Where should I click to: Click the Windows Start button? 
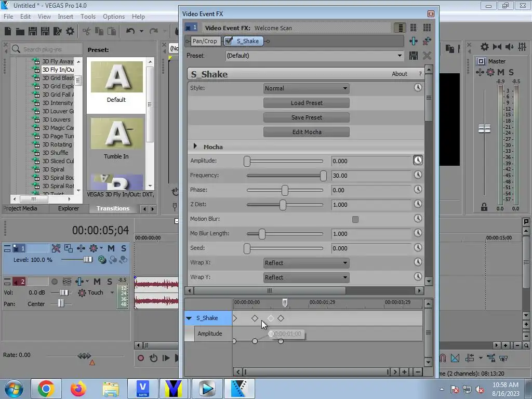click(x=14, y=389)
